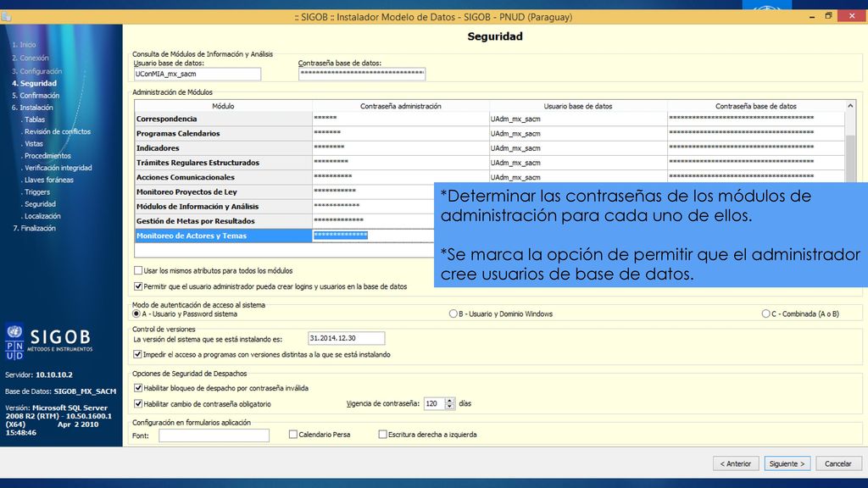Toggle 'Habilitar cambio de contraseña obligatorio'
Image resolution: width=868 pixels, height=488 pixels.
[x=138, y=404]
